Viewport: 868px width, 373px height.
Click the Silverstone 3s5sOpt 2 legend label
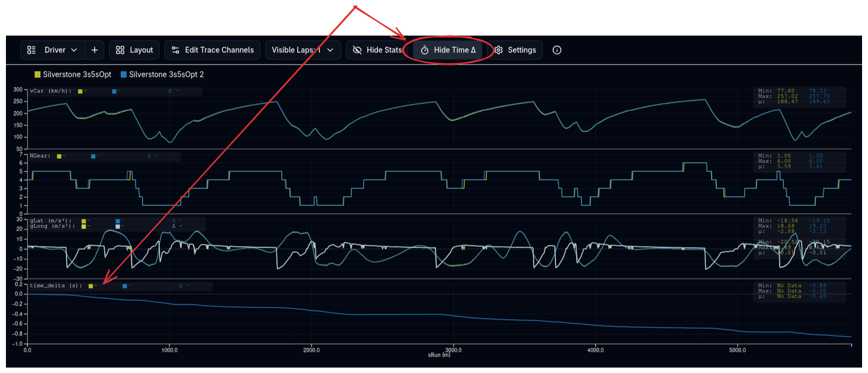tap(166, 74)
